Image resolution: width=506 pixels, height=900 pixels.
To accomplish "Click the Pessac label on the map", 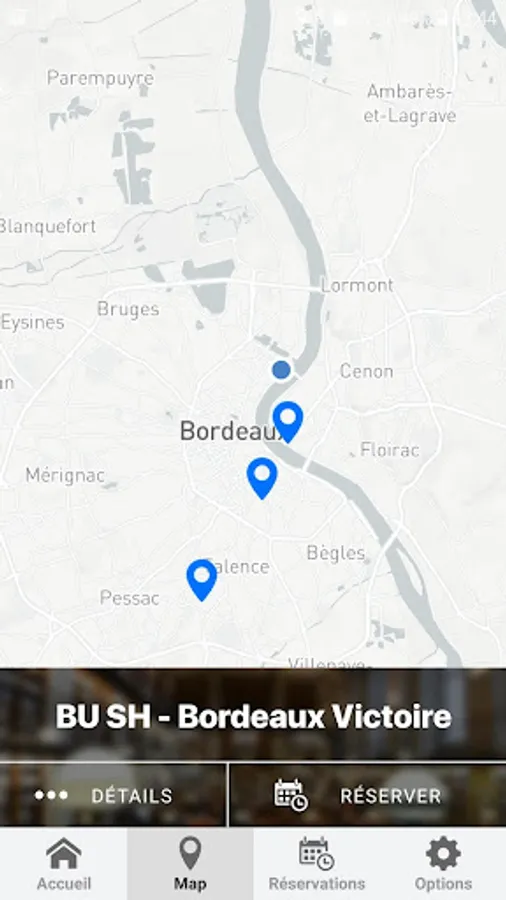I will click(x=130, y=598).
